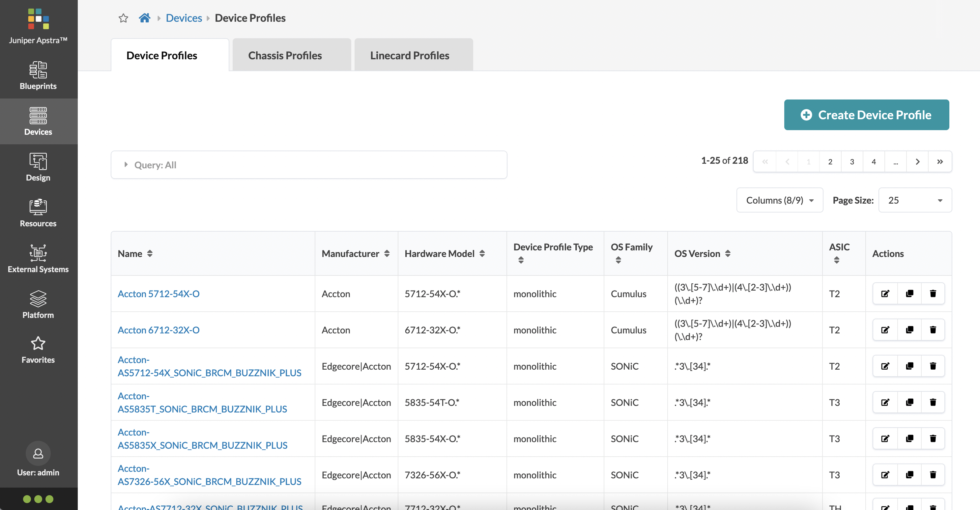Viewport: 980px width, 510px height.
Task: Open the Linecard Profiles tab
Action: pyautogui.click(x=410, y=55)
